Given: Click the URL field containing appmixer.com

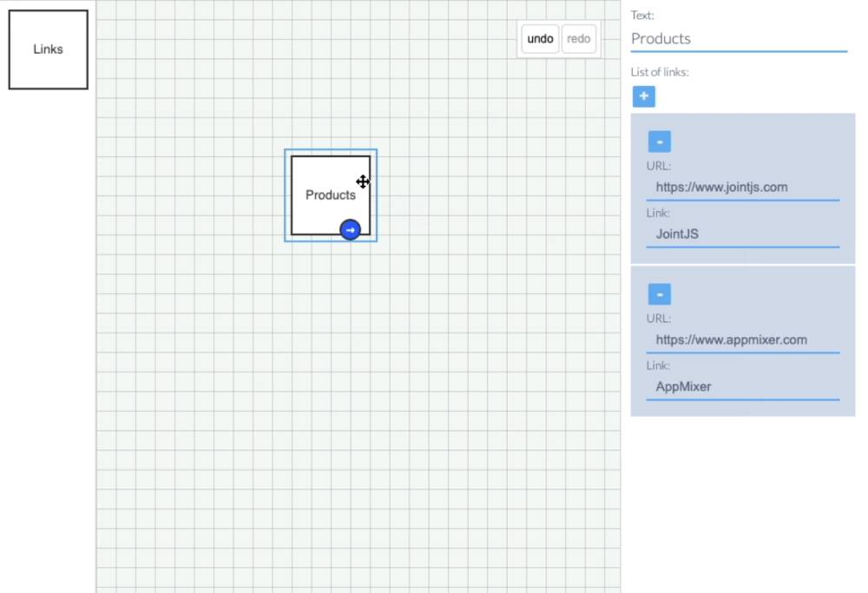Looking at the screenshot, I should [742, 339].
